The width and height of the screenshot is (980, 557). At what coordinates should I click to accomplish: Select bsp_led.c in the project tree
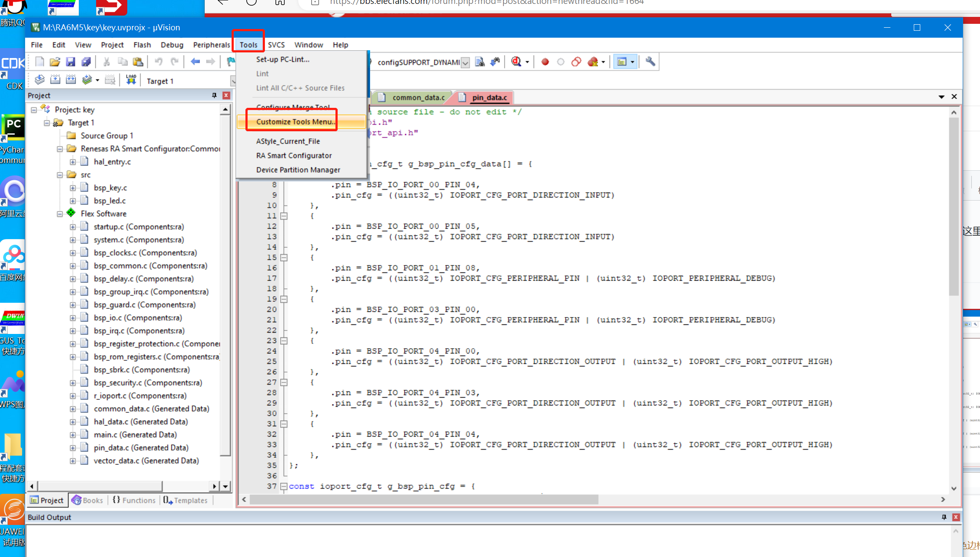tap(110, 201)
